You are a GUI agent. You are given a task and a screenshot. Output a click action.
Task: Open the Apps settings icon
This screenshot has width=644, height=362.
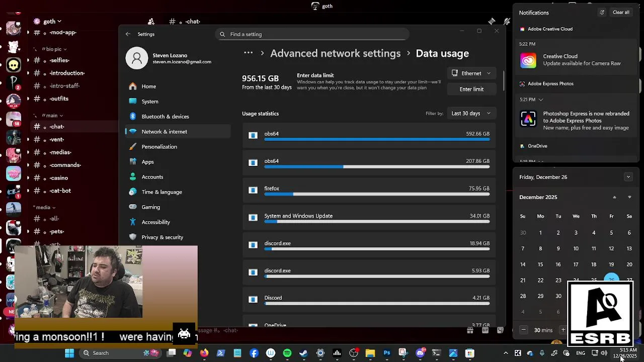[x=132, y=162]
